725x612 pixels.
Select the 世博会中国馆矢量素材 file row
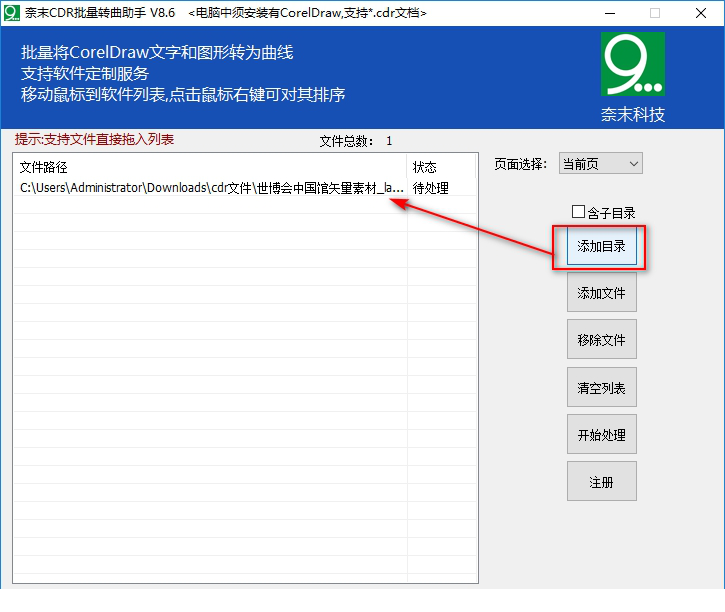click(210, 188)
